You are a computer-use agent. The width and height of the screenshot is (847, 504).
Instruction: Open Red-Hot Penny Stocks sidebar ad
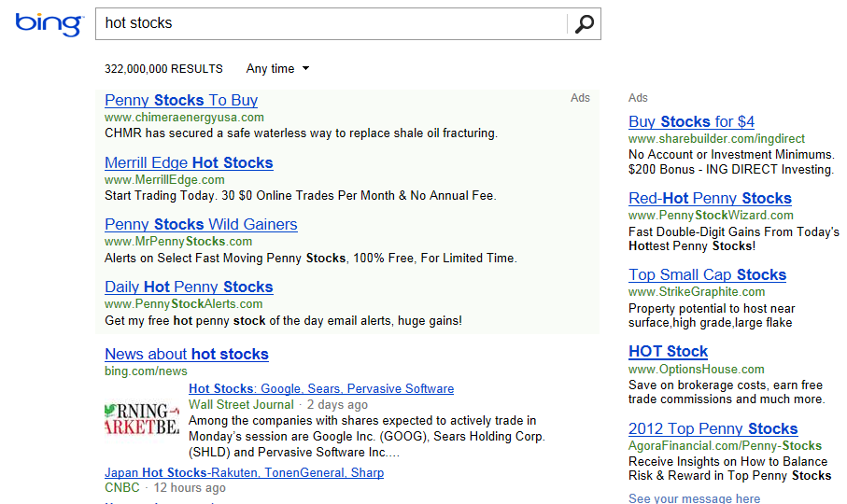710,199
